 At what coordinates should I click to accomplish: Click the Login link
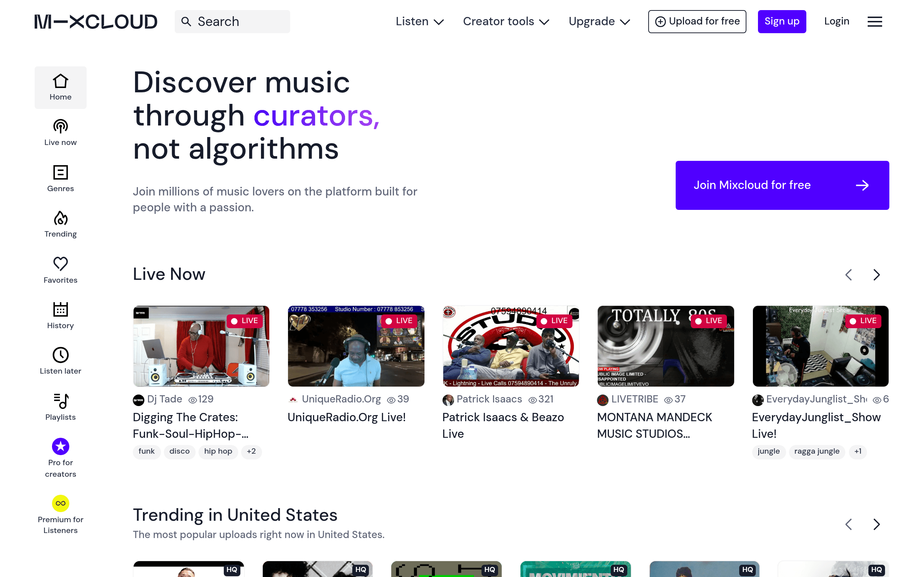(x=837, y=21)
